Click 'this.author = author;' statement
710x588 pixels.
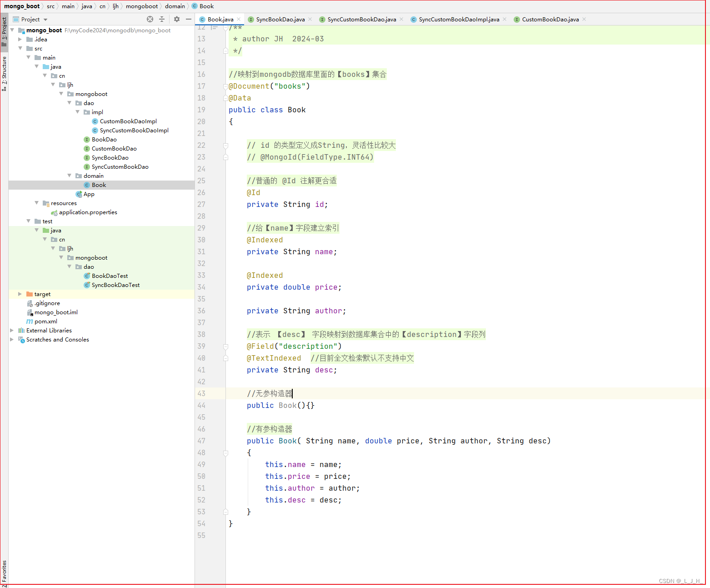[312, 488]
